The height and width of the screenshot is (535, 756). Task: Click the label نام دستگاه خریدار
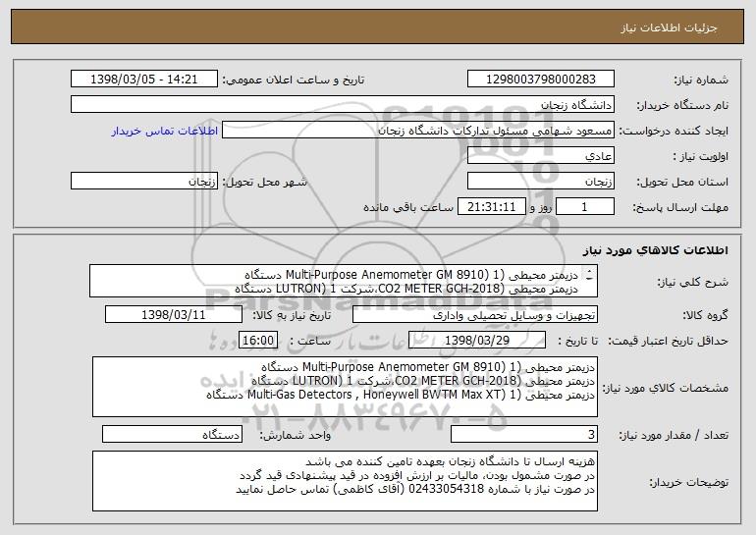coord(682,105)
